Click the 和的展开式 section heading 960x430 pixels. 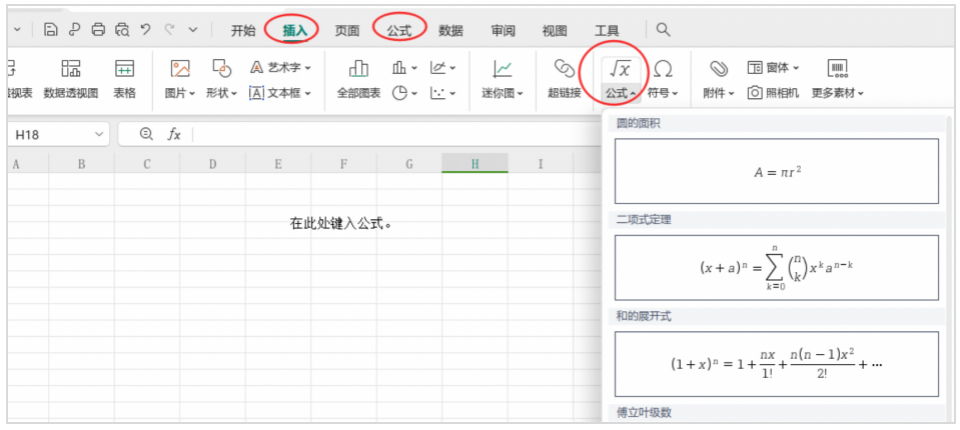(644, 316)
